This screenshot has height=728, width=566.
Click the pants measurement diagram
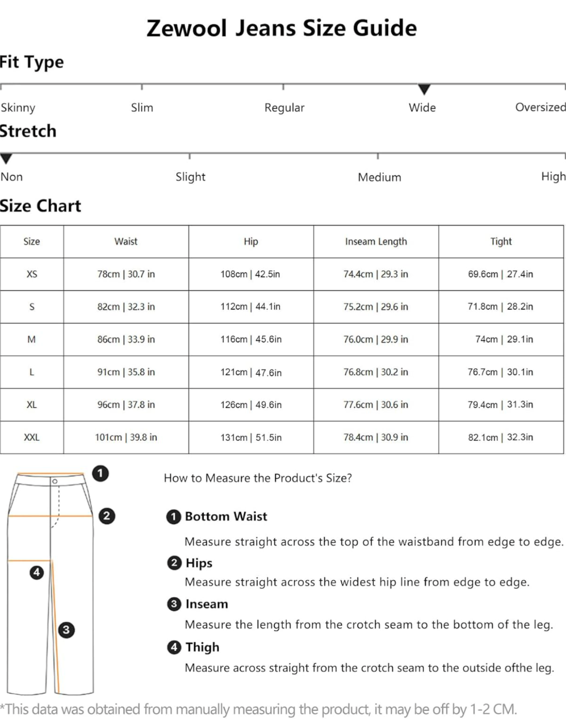coord(51,583)
